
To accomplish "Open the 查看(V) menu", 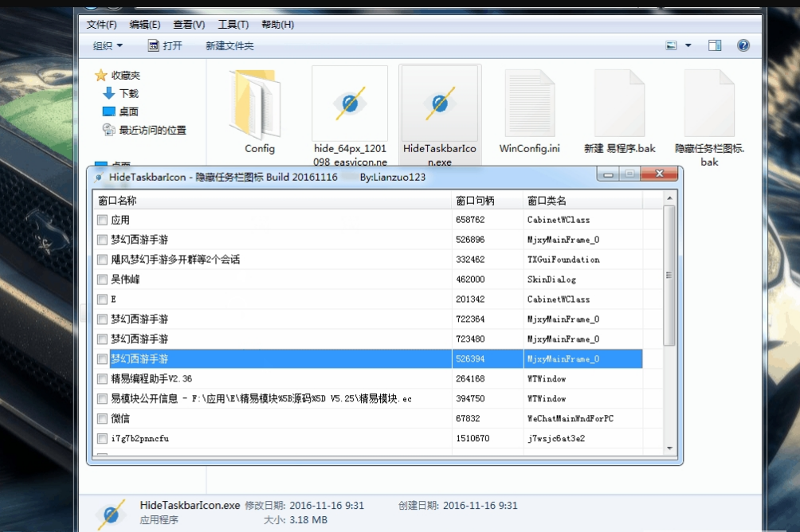I will tap(189, 25).
